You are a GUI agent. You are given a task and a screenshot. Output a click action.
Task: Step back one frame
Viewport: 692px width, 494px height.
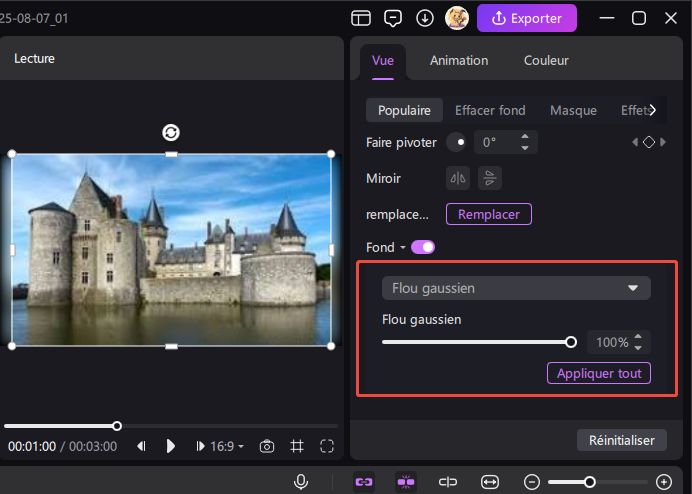[x=141, y=446]
